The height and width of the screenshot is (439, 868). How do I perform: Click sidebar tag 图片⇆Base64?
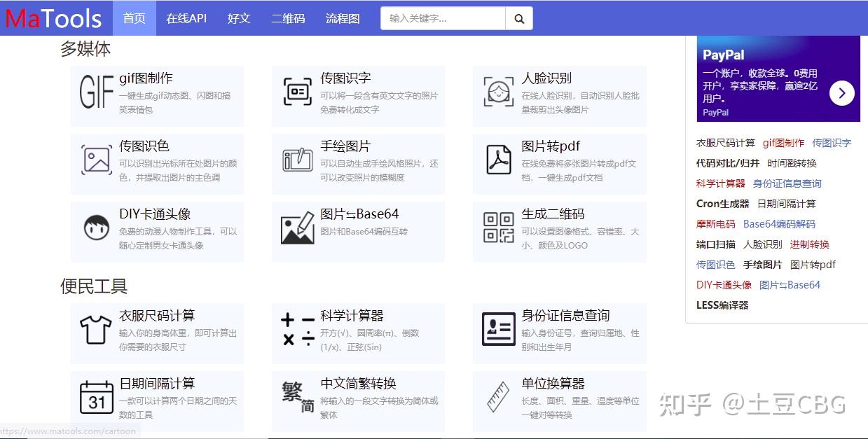pos(790,285)
